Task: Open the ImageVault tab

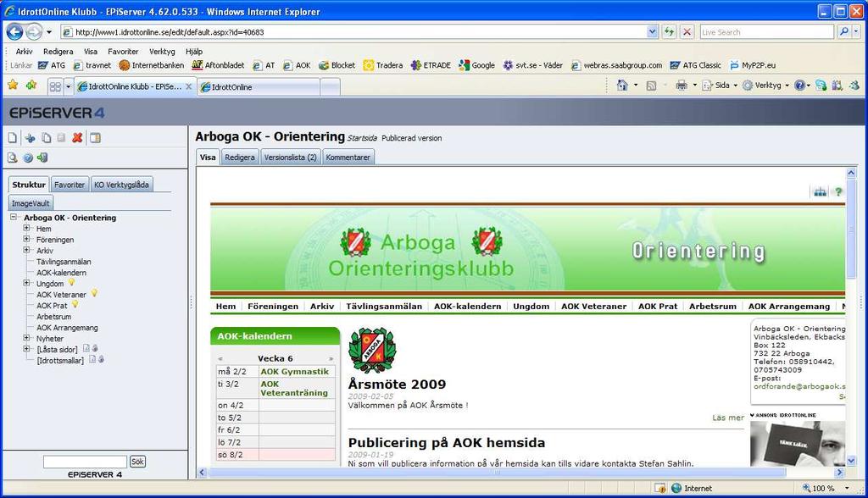Action: pos(31,203)
